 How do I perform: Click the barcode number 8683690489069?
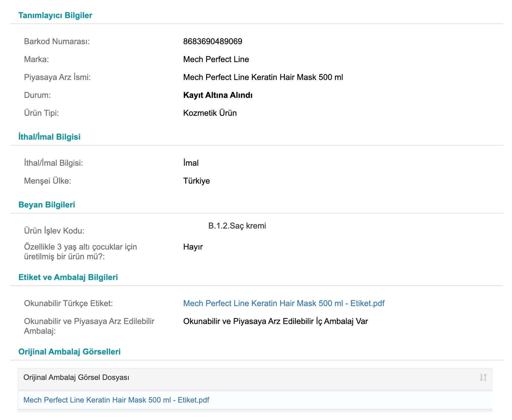[212, 41]
